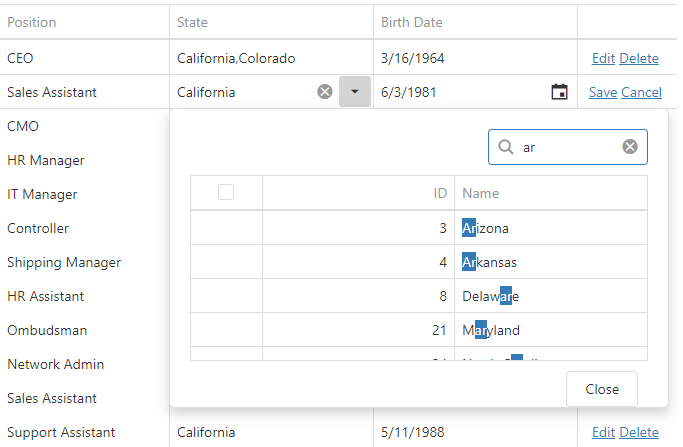Select the Delaware row
Viewport: 683px width, 447px height.
tap(419, 296)
